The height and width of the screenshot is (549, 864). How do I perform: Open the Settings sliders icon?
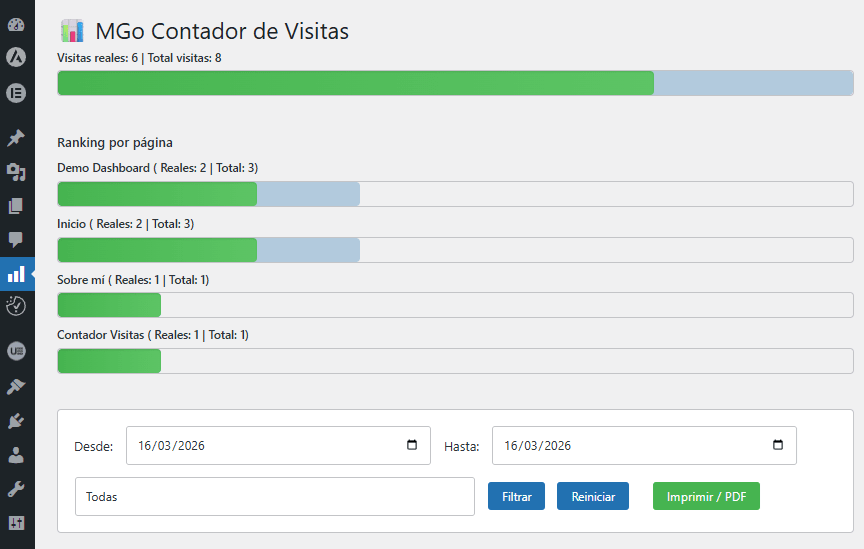[16, 522]
